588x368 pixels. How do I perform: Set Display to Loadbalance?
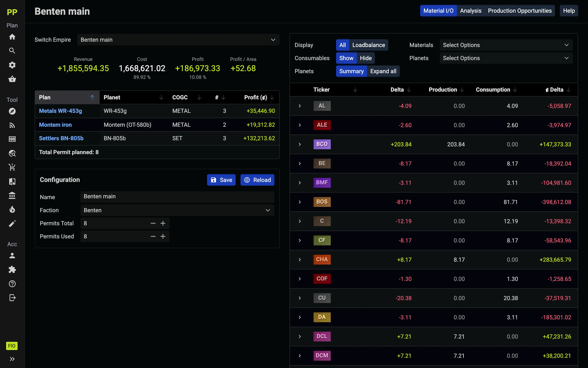coord(369,45)
